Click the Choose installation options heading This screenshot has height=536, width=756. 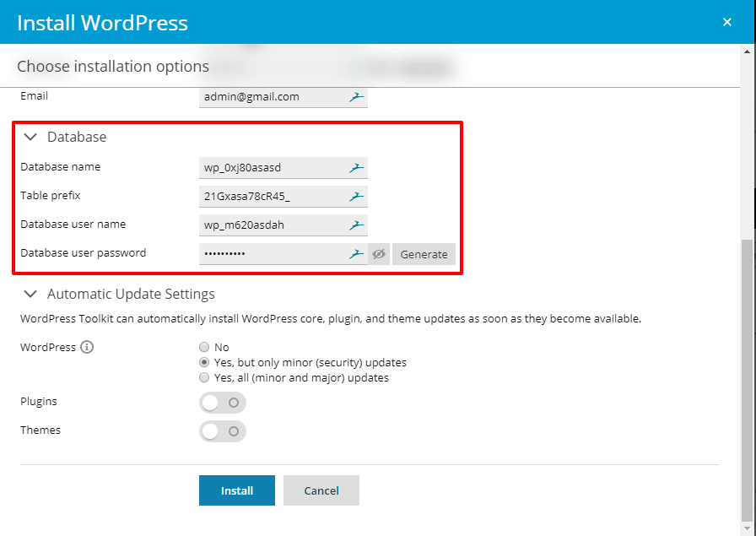[113, 66]
